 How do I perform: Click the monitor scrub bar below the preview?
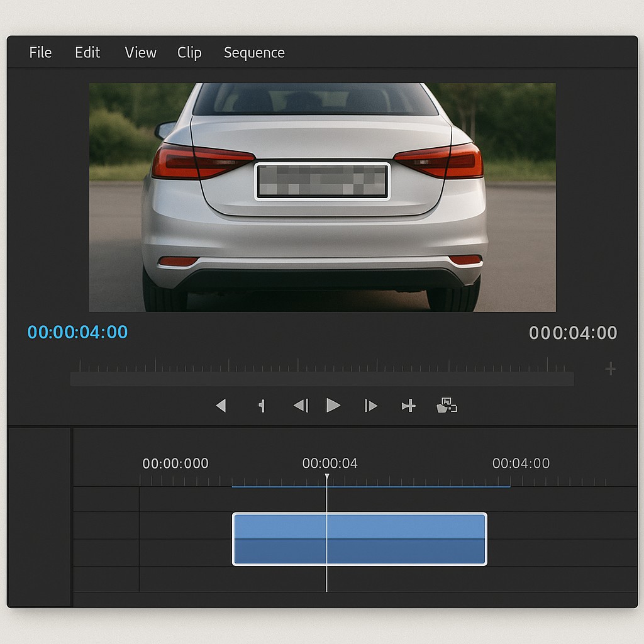[x=322, y=379]
